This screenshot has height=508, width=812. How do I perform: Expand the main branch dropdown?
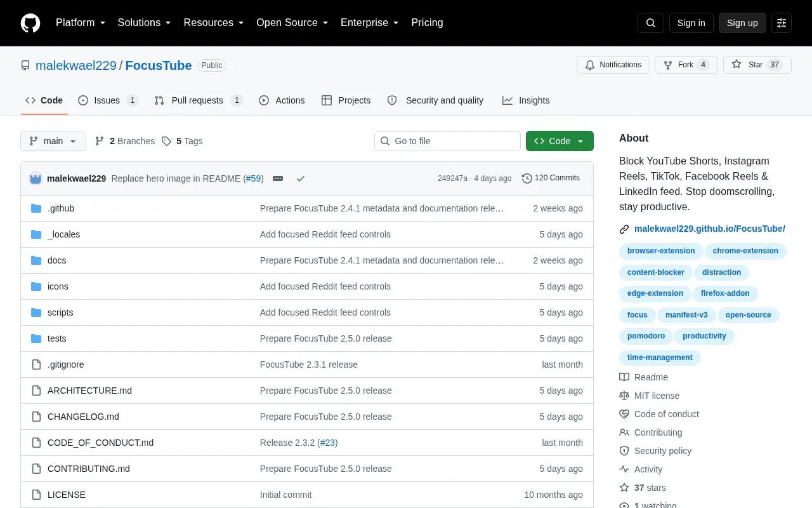click(53, 141)
